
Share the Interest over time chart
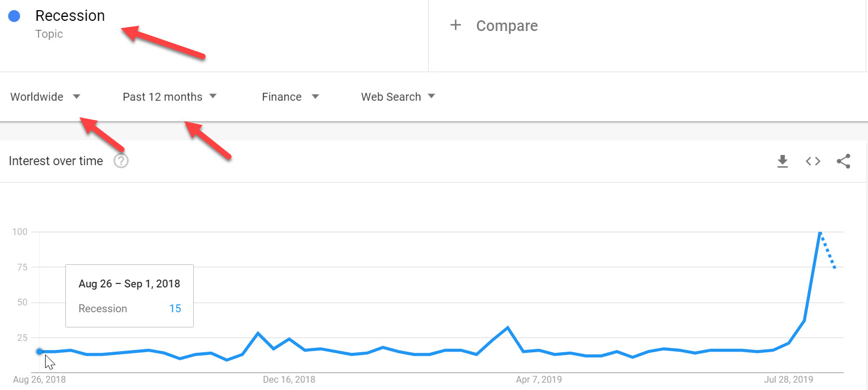click(x=843, y=162)
